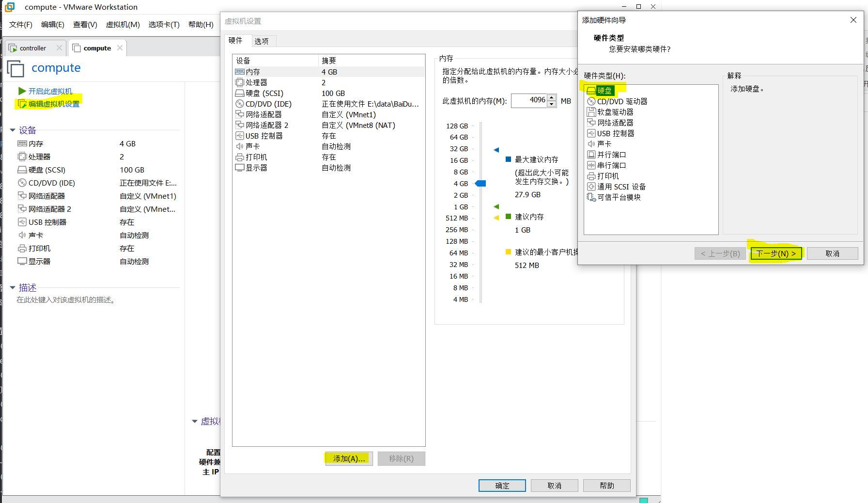Click 显示器 icon in settings list

click(239, 168)
